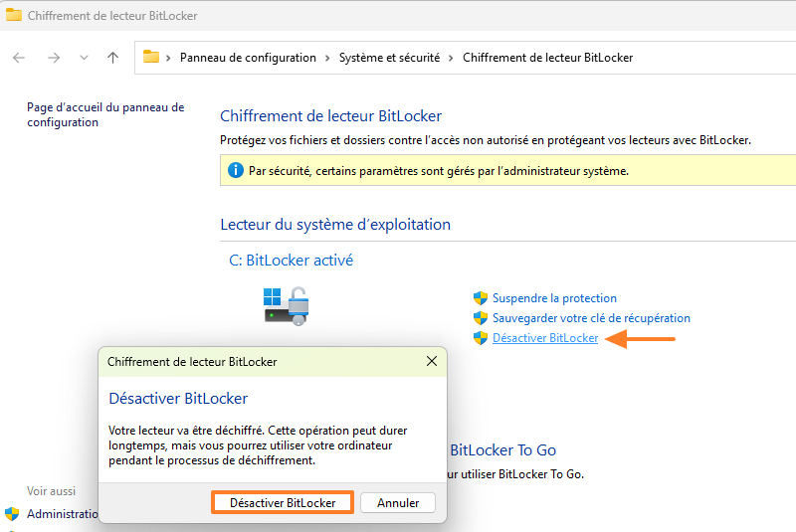796x532 pixels.
Task: Click Suspendre la protection link
Action: pos(554,298)
